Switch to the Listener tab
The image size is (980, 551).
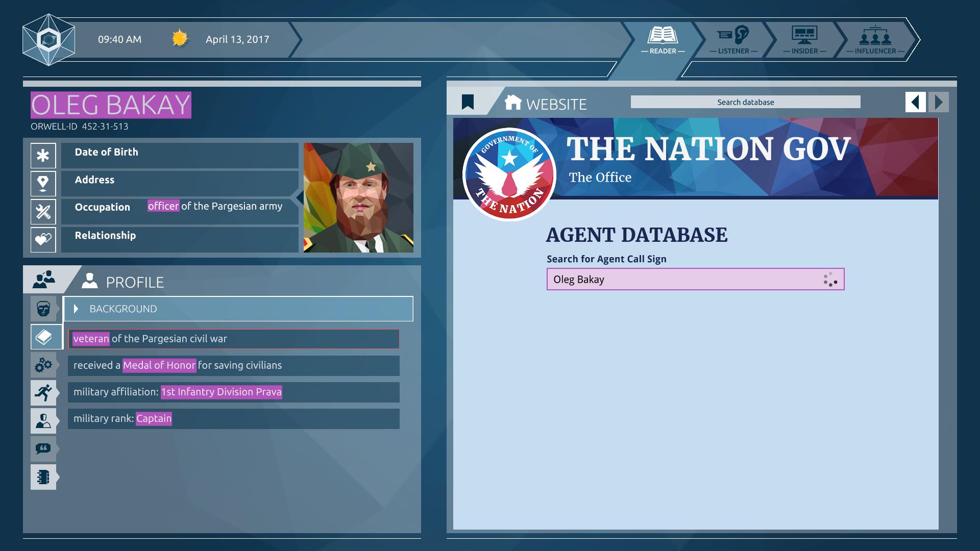(x=733, y=40)
